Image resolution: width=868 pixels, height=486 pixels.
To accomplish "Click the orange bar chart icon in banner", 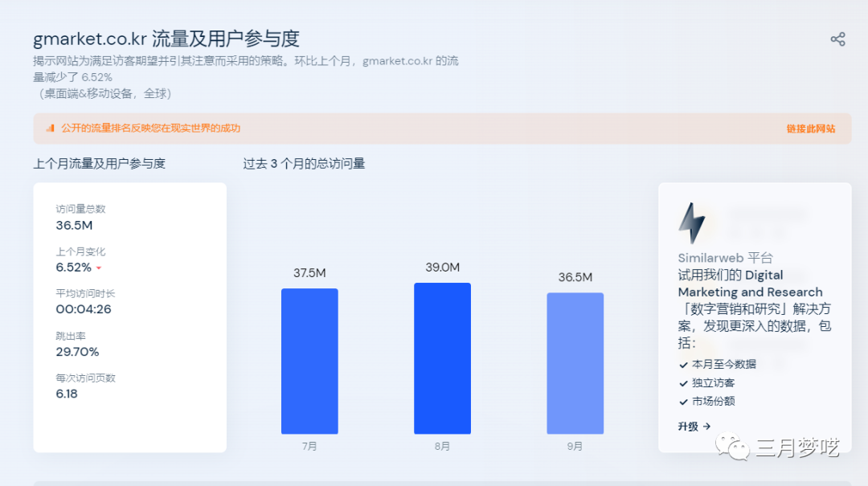I will tap(50, 129).
